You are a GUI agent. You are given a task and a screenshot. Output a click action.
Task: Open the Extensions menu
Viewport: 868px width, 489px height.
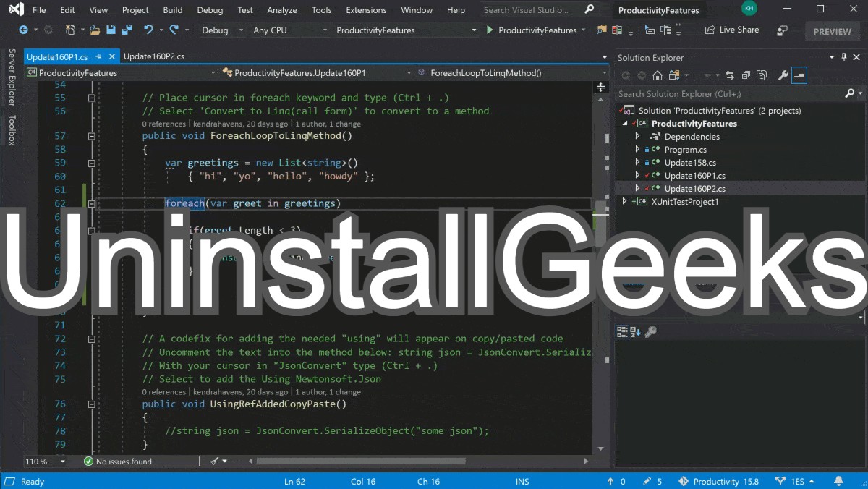(x=366, y=10)
